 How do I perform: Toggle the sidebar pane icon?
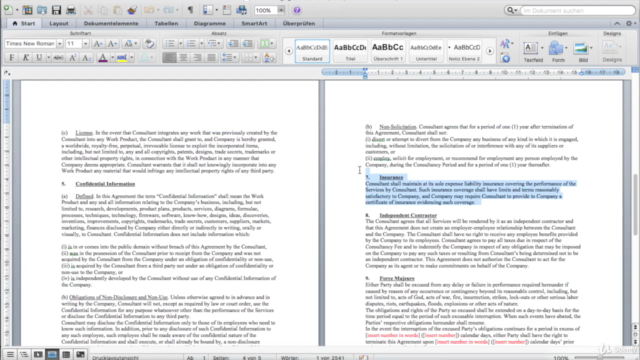(x=208, y=10)
